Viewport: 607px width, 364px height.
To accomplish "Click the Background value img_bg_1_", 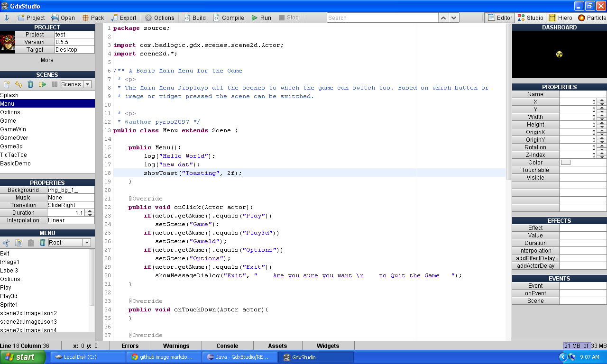I will coord(71,190).
